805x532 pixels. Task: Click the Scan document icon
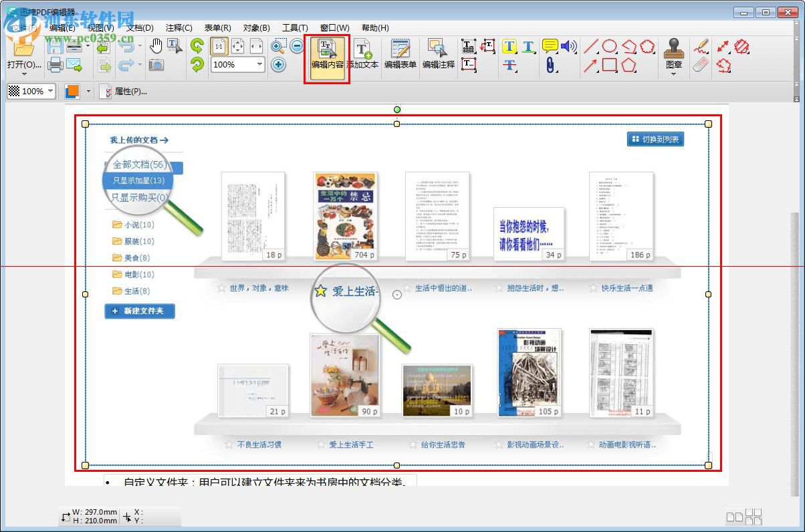click(x=74, y=47)
